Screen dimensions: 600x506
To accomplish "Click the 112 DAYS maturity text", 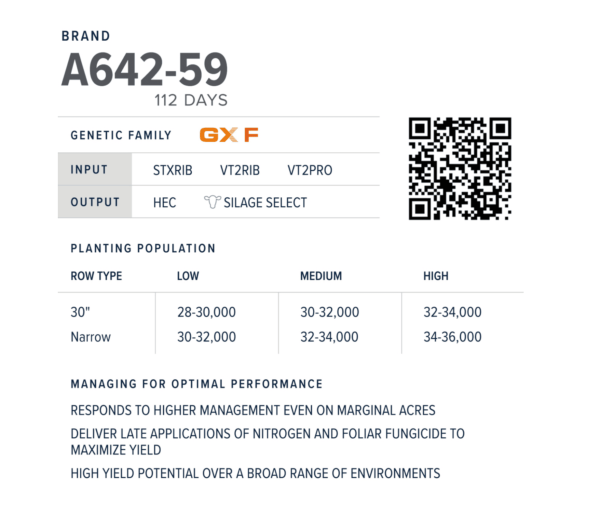I will pos(191,100).
